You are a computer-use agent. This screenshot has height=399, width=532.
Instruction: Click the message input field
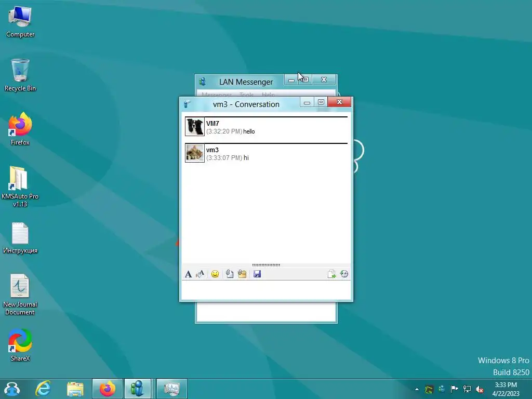267,290
